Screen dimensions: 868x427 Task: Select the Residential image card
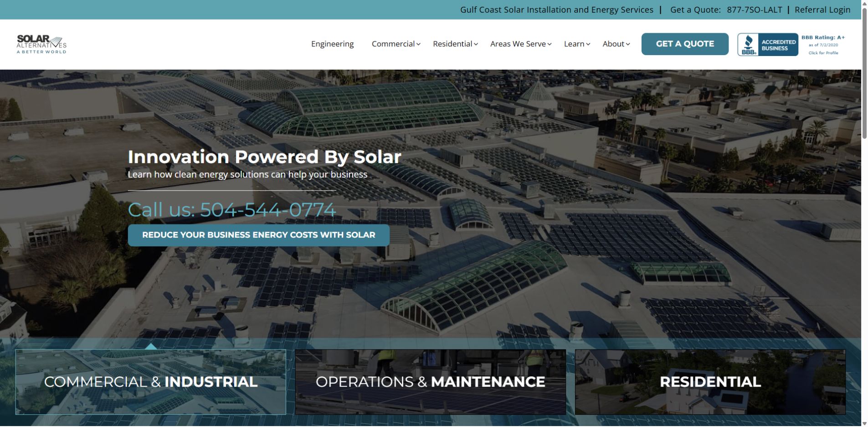(x=710, y=382)
